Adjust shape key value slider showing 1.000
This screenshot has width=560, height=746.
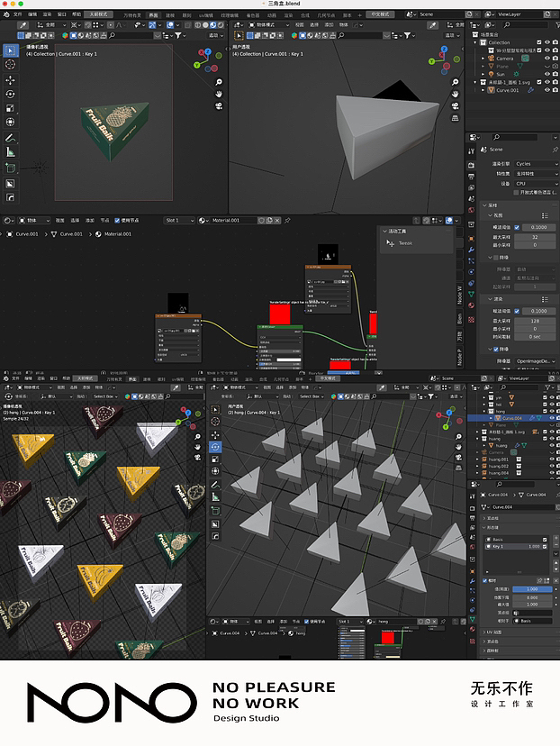532,589
